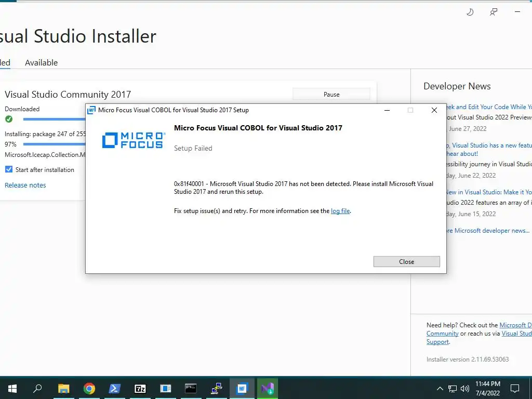Viewport: 532px width, 399px height.
Task: Switch to Visual Studio Installer taskbar icon
Action: click(268, 388)
